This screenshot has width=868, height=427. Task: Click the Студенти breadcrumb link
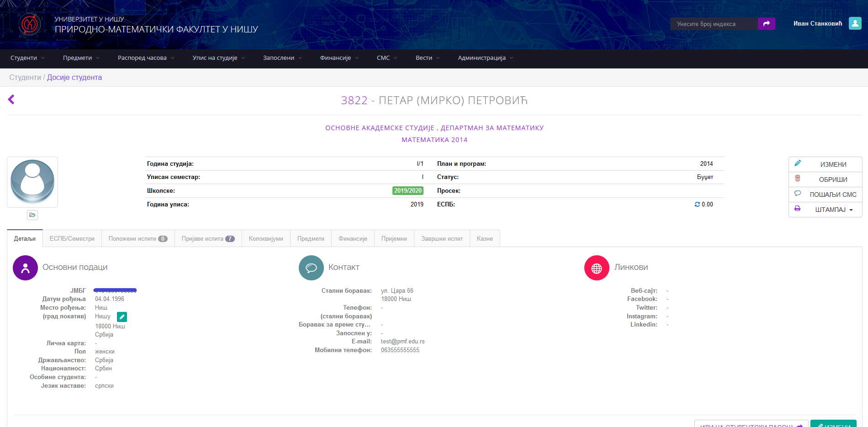pos(25,78)
